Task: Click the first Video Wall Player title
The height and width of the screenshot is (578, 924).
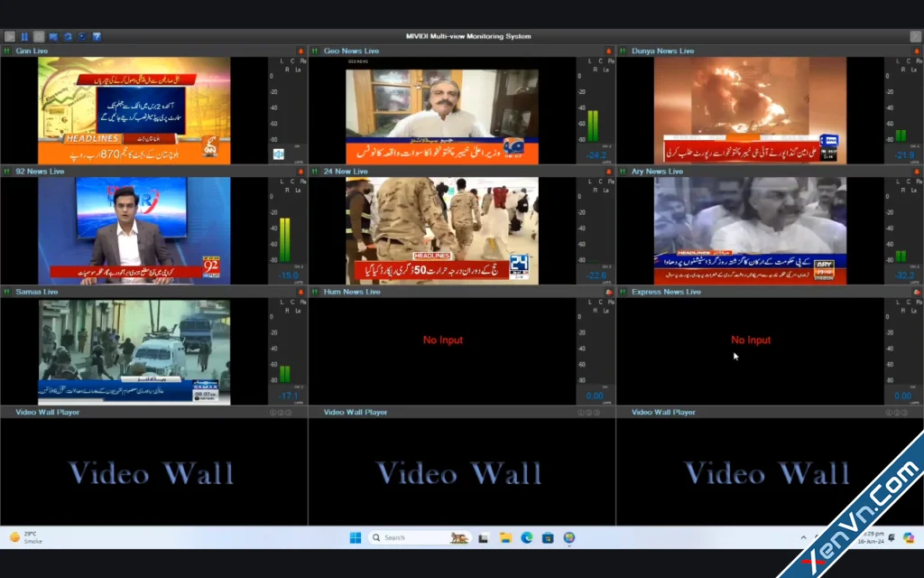Action: click(x=48, y=412)
